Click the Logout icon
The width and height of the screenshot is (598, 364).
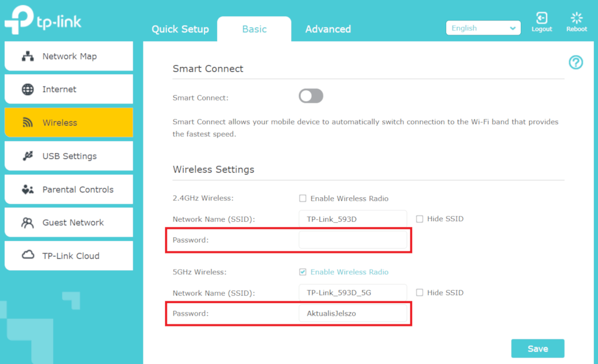(542, 18)
